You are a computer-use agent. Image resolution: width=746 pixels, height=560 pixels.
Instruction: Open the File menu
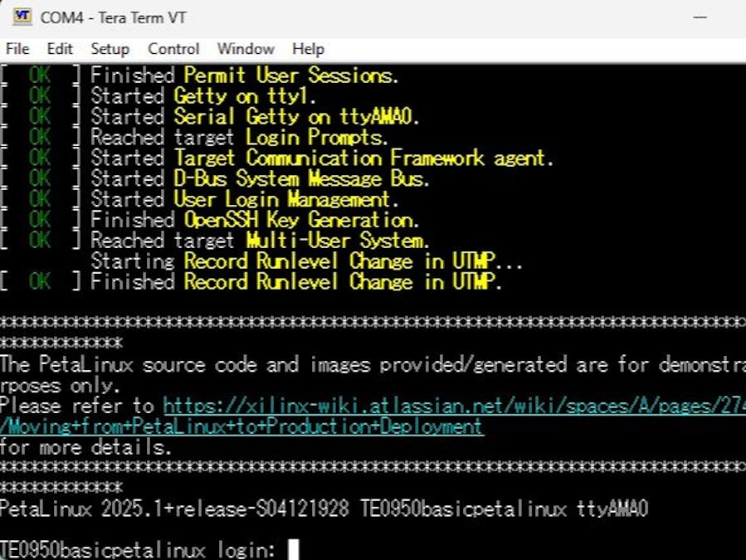pos(17,49)
